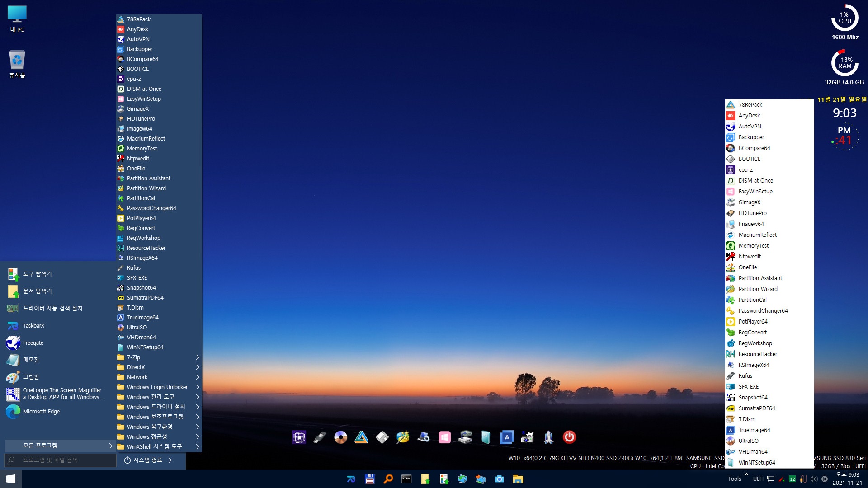Launch 78RePack triangle icon in the dock
The height and width of the screenshot is (488, 868).
361,437
